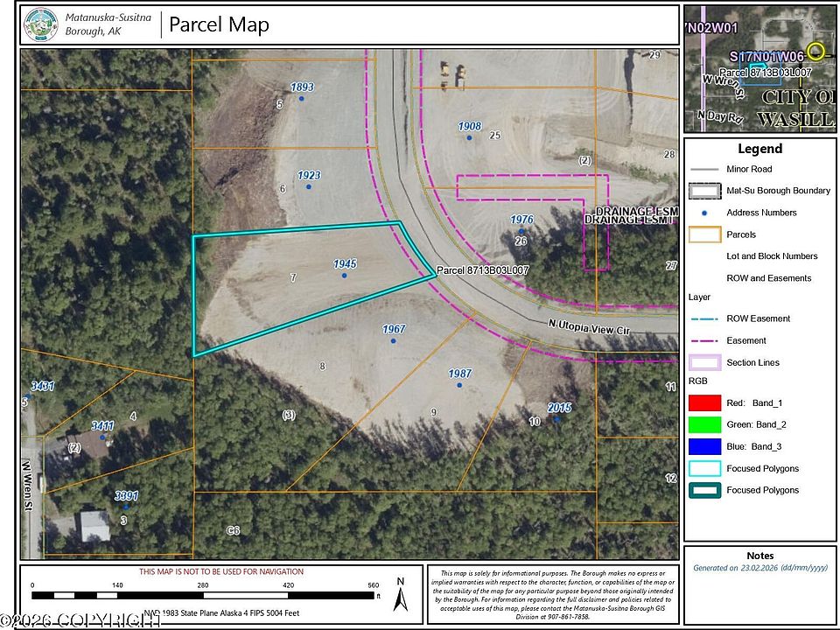This screenshot has width=840, height=630.
Task: Click the green Band_2 legend swatch
Action: 704,425
